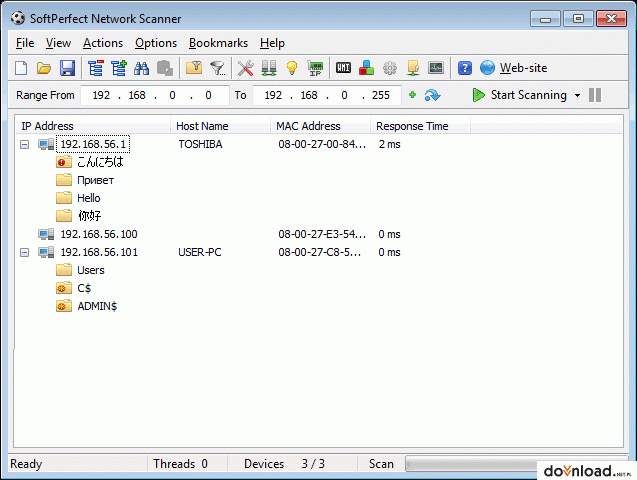Image resolution: width=637 pixels, height=480 pixels.
Task: Click the Range From second octet 168
Action: 137,95
